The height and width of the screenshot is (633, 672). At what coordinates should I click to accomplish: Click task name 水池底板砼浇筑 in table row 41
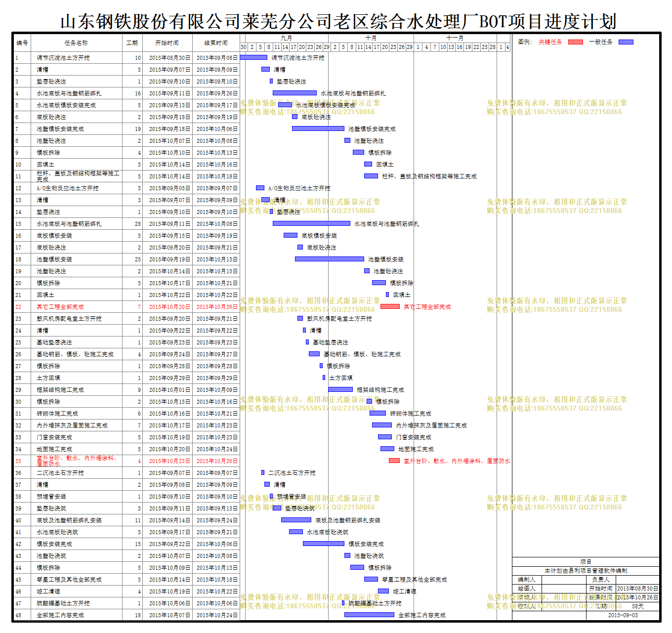[x=57, y=532]
